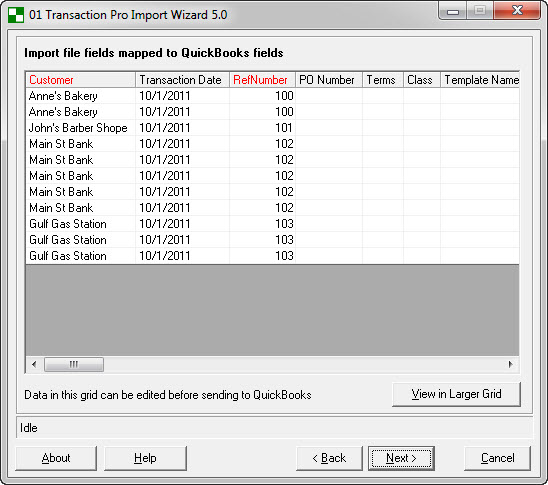
Task: Click the PO Number column header
Action: [329, 80]
